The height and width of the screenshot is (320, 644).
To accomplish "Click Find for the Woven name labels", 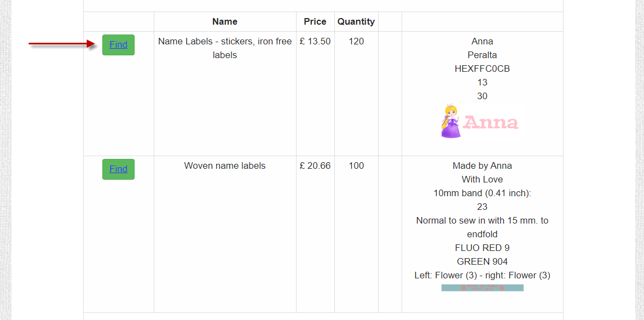I will pyautogui.click(x=118, y=169).
